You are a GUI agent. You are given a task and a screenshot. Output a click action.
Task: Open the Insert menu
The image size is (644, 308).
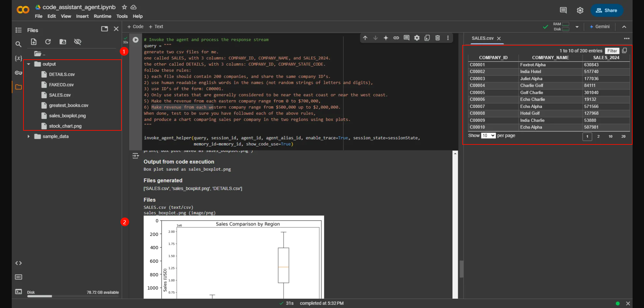pos(82,16)
